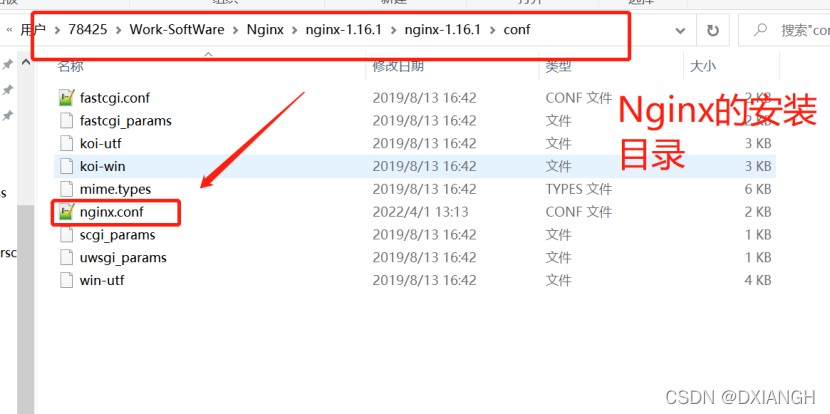Go to the Work-SoftWare breadcrumb folder

(x=177, y=30)
